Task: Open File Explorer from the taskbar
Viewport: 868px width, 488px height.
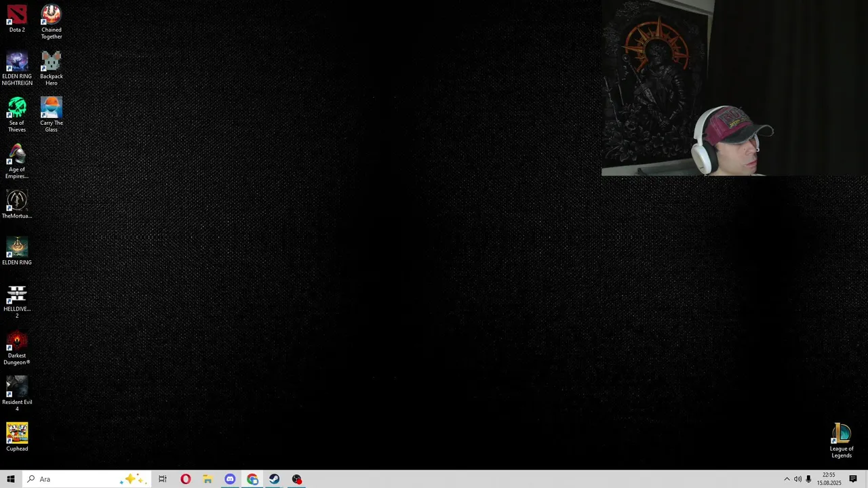Action: pyautogui.click(x=208, y=479)
